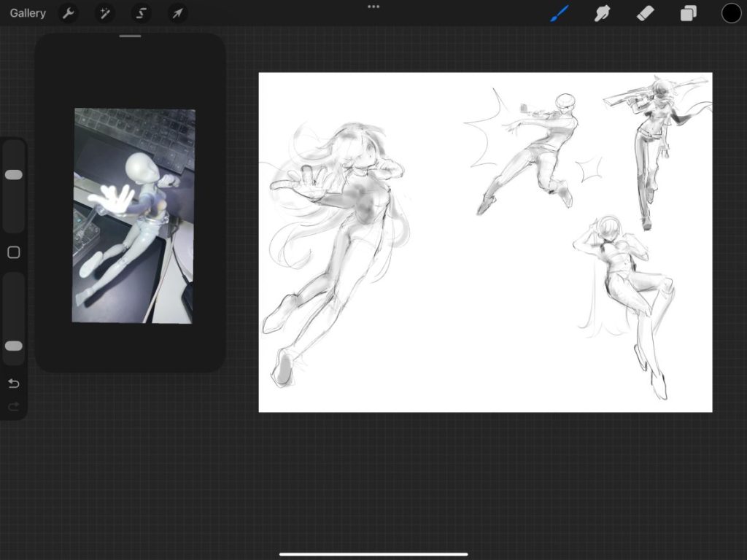Viewport: 747px width, 560px height.
Task: Open the Adjustments magic wand menu
Action: tap(104, 13)
